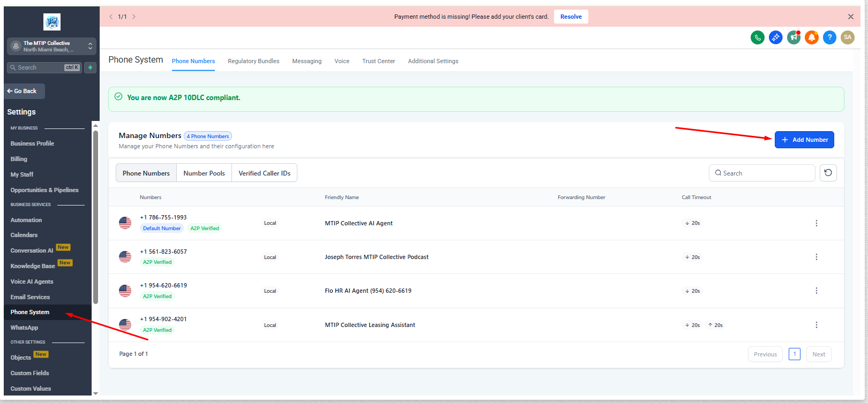Image resolution: width=868 pixels, height=403 pixels.
Task: Open WhatsApp settings
Action: (x=24, y=328)
